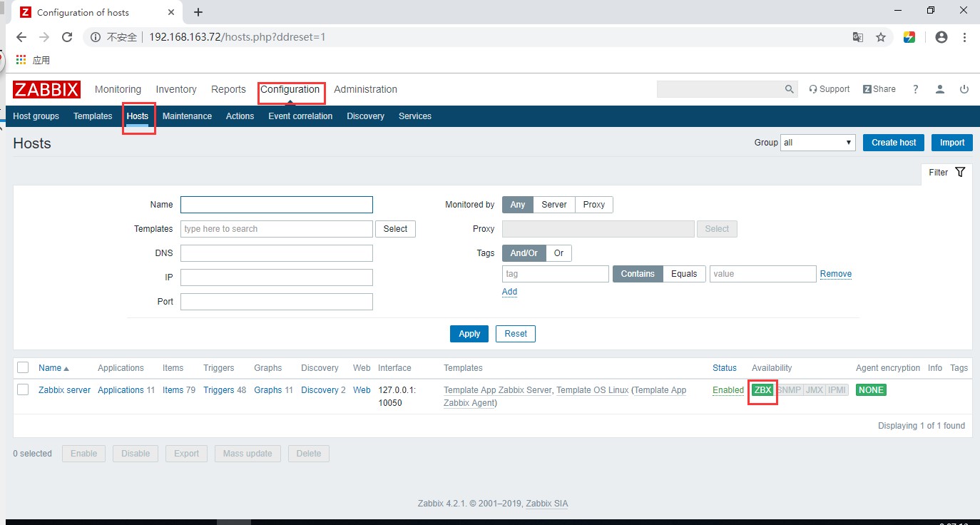Open the Chrome account avatar
The width and height of the screenshot is (980, 525).
pyautogui.click(x=941, y=37)
